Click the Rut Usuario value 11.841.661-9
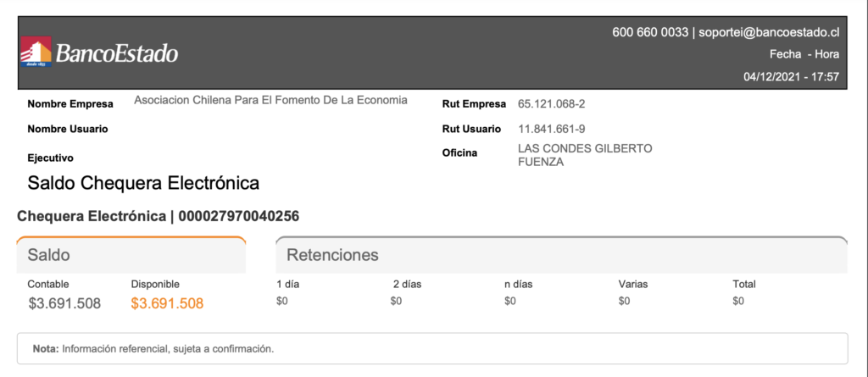This screenshot has width=868, height=377. coord(551,130)
